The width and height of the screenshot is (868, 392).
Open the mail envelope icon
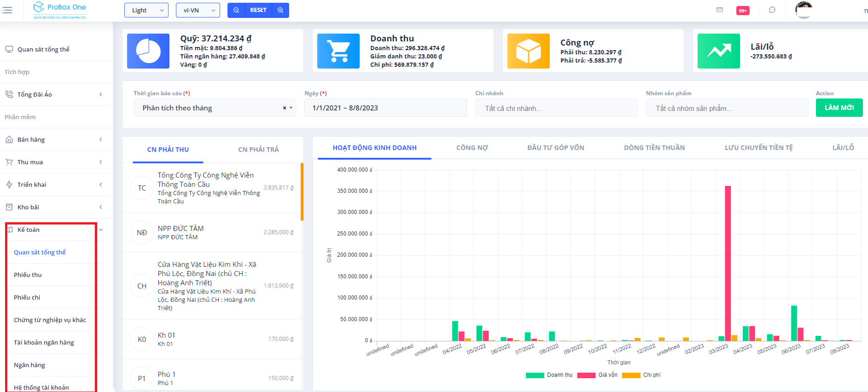[x=720, y=10]
